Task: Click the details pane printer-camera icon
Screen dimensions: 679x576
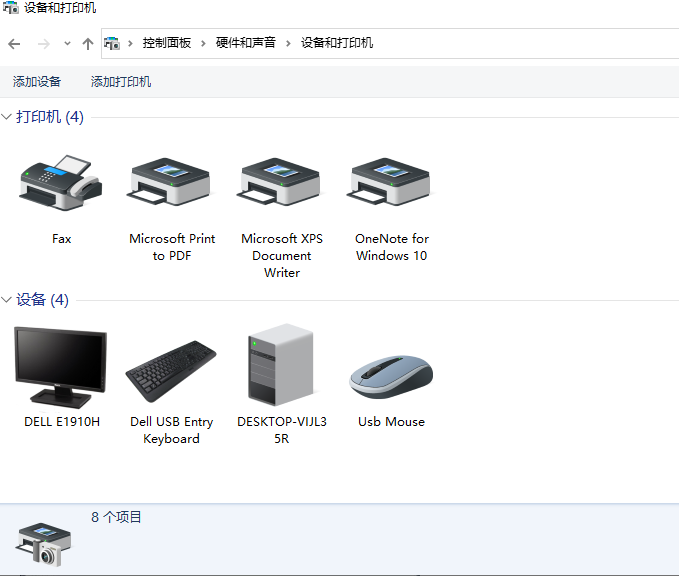Action: 44,544
